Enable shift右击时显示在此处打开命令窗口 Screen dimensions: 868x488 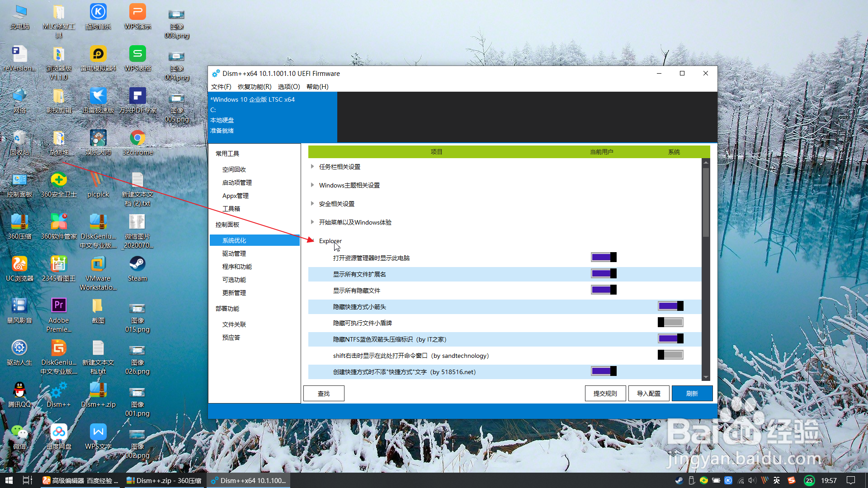pyautogui.click(x=671, y=355)
